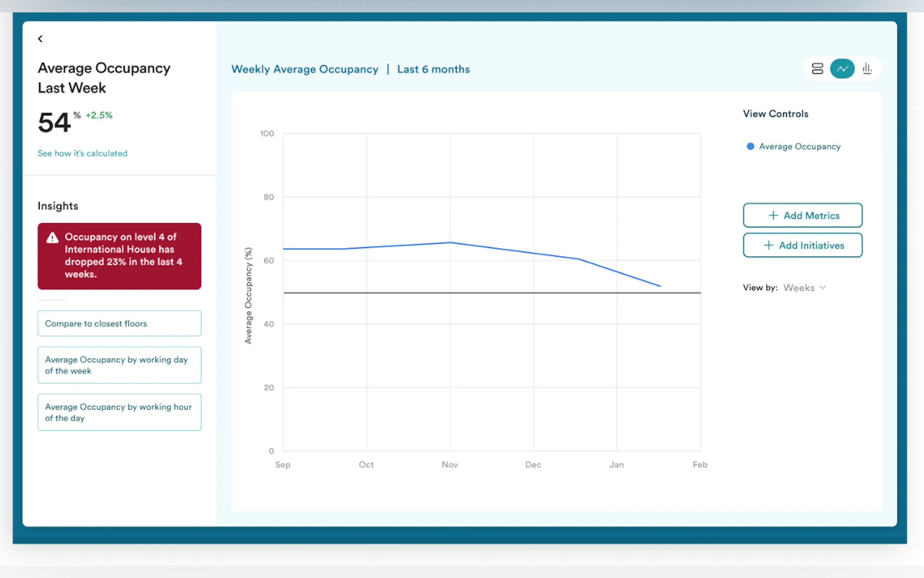The height and width of the screenshot is (578, 924).
Task: Select Compare to closest floors insight
Action: click(x=119, y=324)
